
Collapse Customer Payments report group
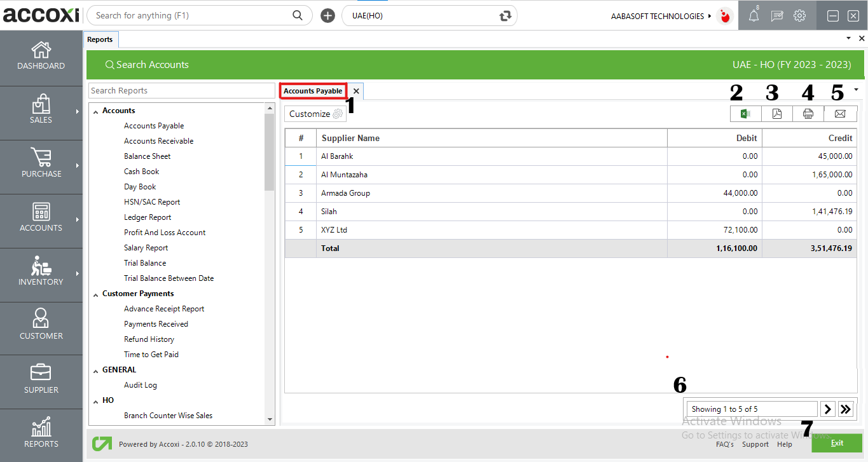point(96,294)
